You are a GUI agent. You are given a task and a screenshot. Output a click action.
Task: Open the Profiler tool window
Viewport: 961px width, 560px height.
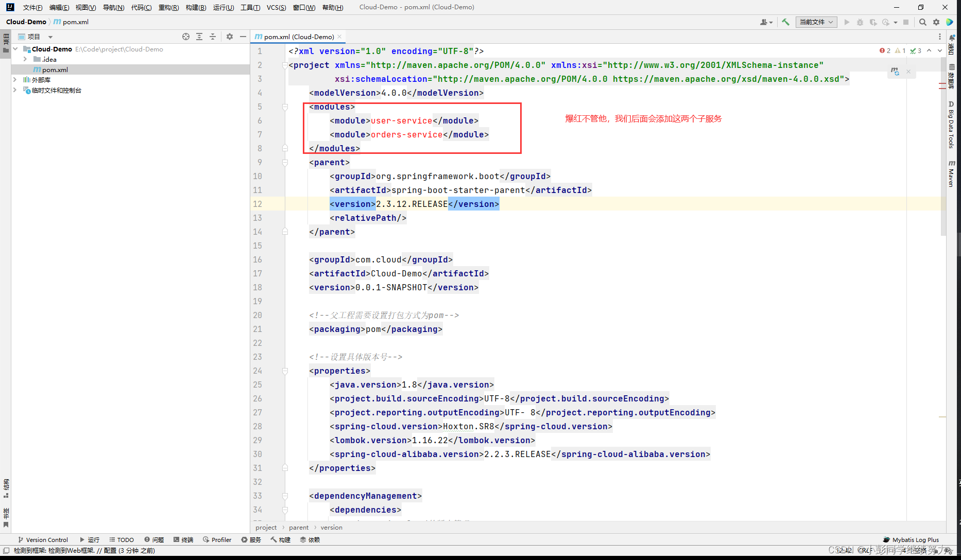pyautogui.click(x=217, y=539)
